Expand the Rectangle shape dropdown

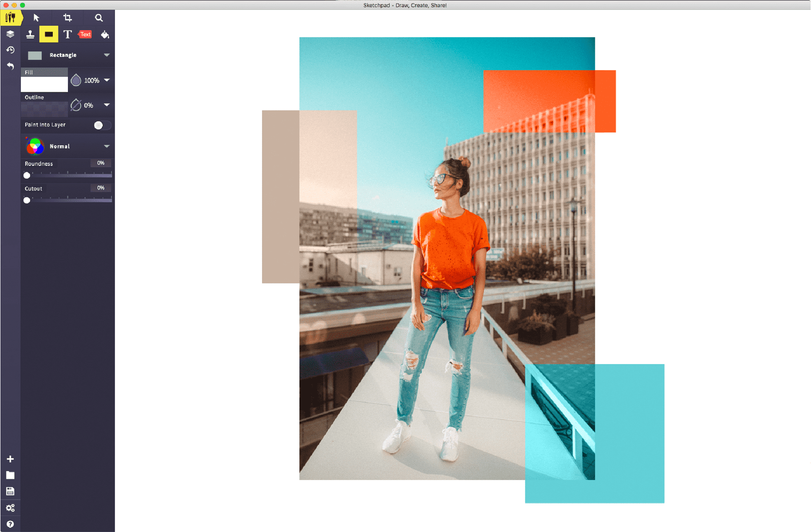click(106, 55)
